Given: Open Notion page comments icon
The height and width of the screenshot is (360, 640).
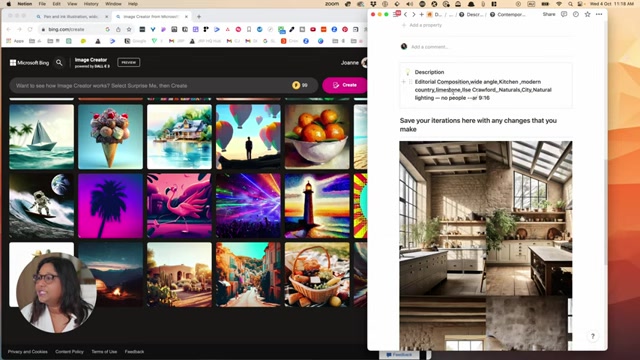Looking at the screenshot, I should pos(564,14).
